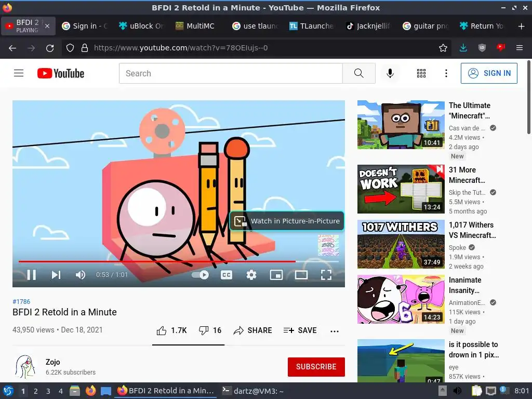Open a new browser tab

521,26
